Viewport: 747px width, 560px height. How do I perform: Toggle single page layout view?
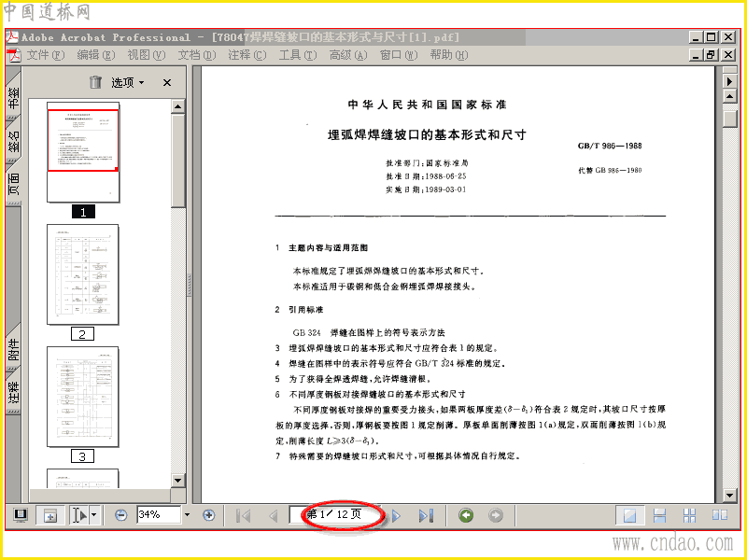pyautogui.click(x=629, y=515)
